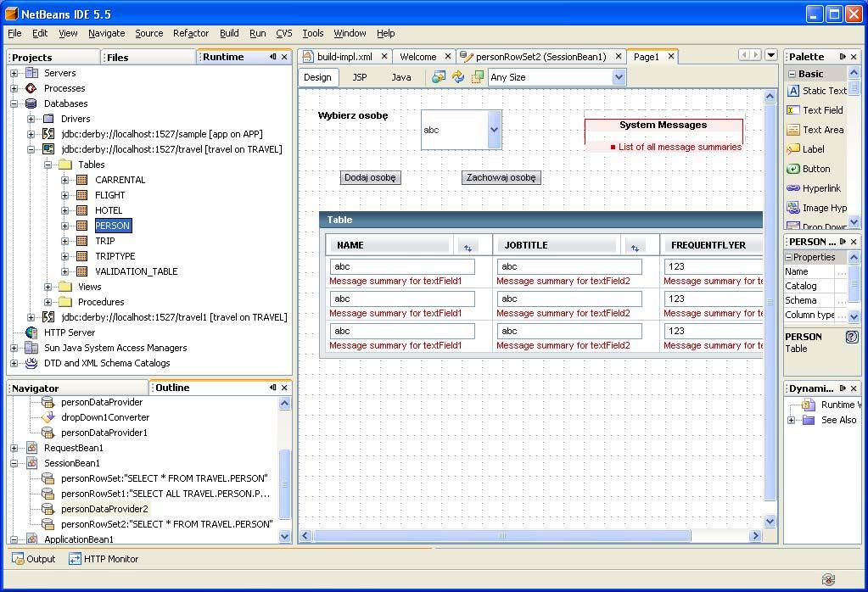Click the designer horizontal scrollbar thumb

click(x=502, y=535)
